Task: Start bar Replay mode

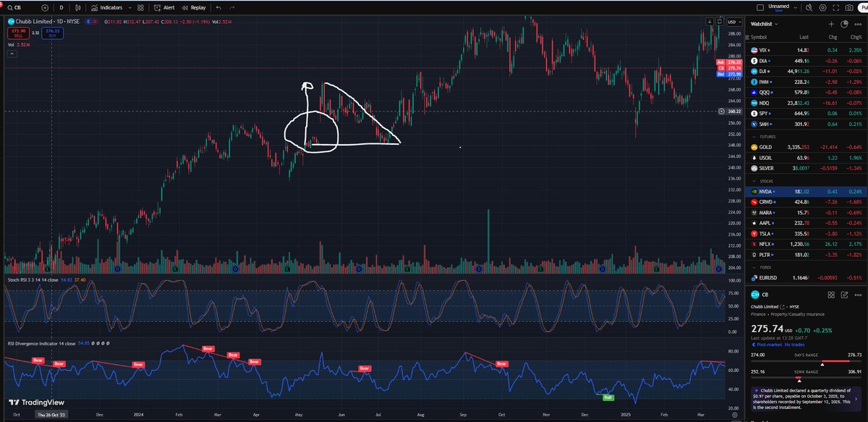Action: click(193, 7)
